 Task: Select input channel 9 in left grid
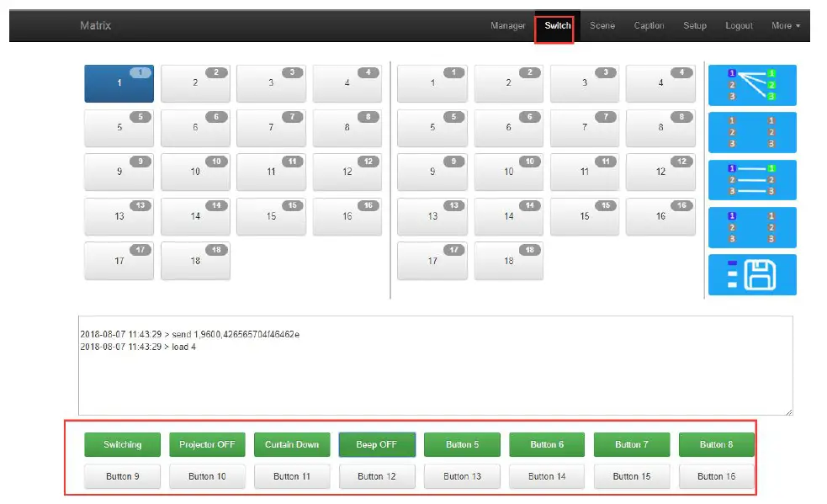click(x=119, y=172)
